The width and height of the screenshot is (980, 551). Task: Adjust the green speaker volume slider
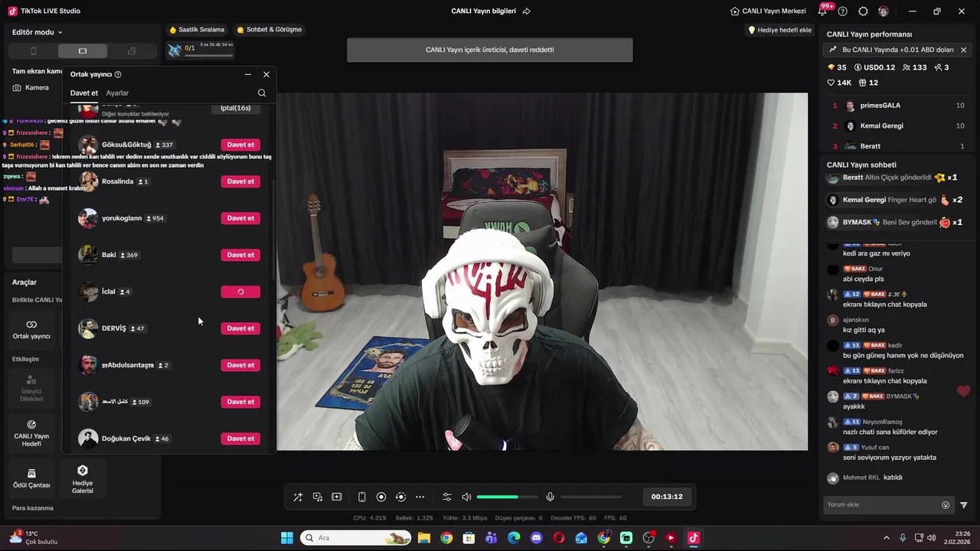[x=507, y=497]
